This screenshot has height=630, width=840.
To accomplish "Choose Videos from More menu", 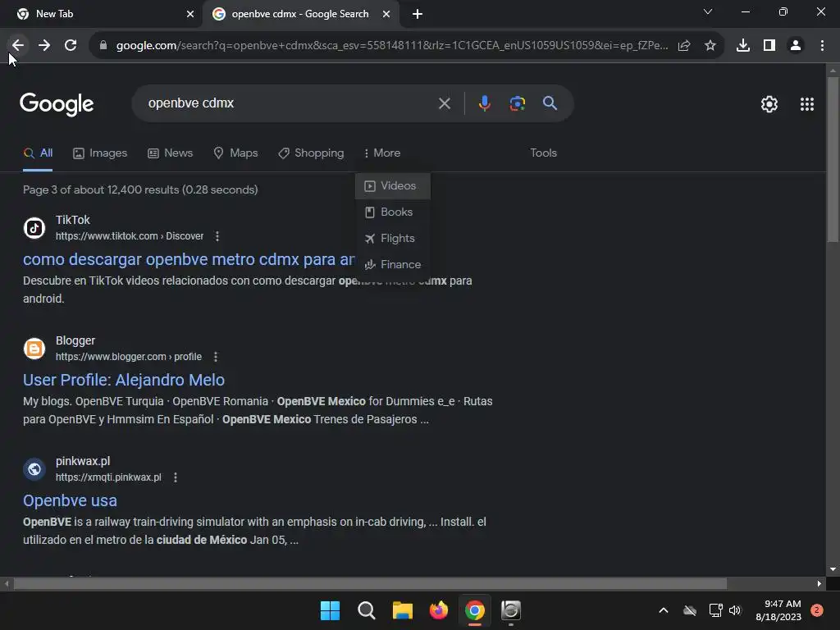I will point(393,186).
